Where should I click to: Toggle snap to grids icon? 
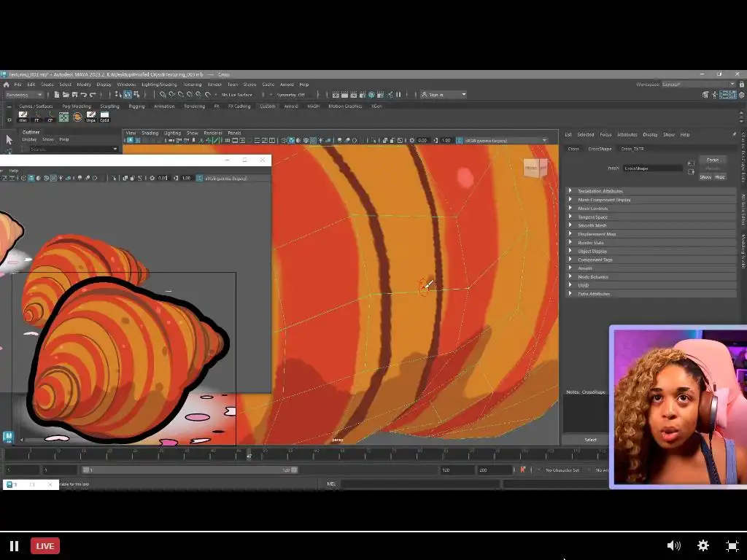pyautogui.click(x=163, y=95)
